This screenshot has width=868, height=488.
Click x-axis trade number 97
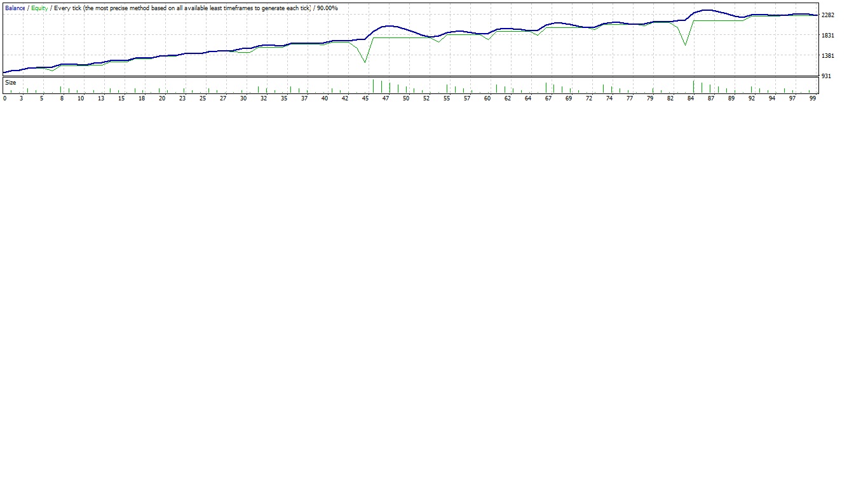[792, 98]
